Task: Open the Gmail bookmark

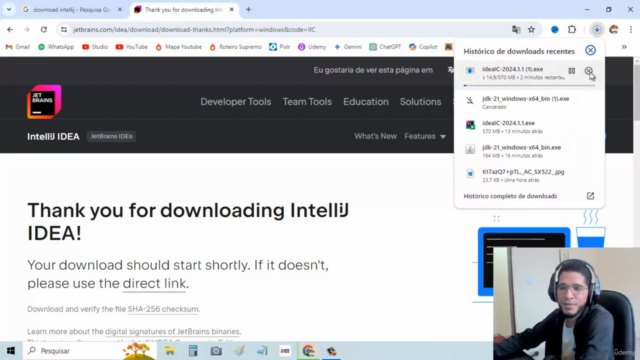Action: tap(18, 47)
